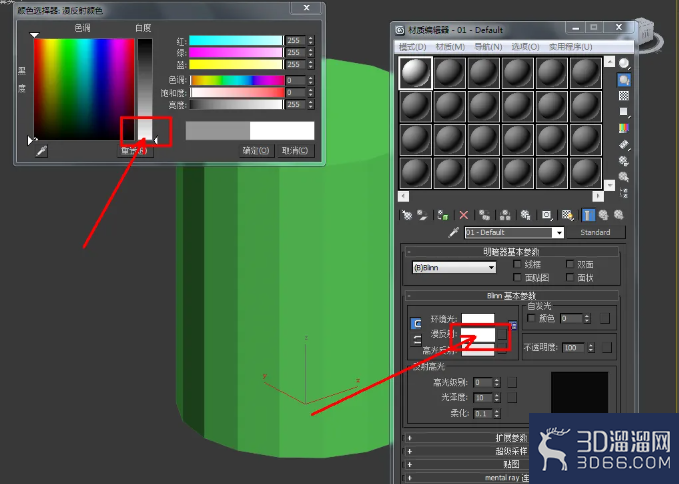Click the 高光级别 value field

483,382
